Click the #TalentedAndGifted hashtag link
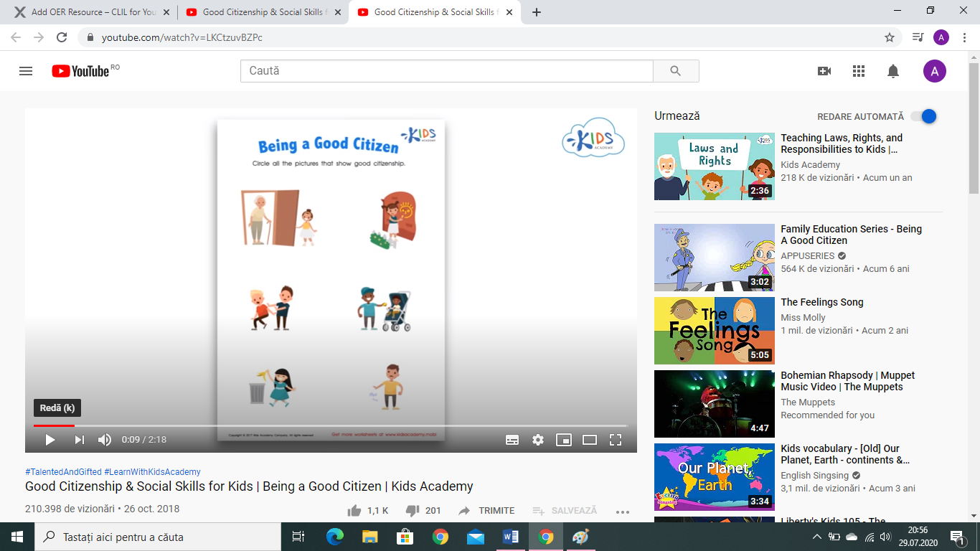This screenshot has width=980, height=551. click(63, 472)
